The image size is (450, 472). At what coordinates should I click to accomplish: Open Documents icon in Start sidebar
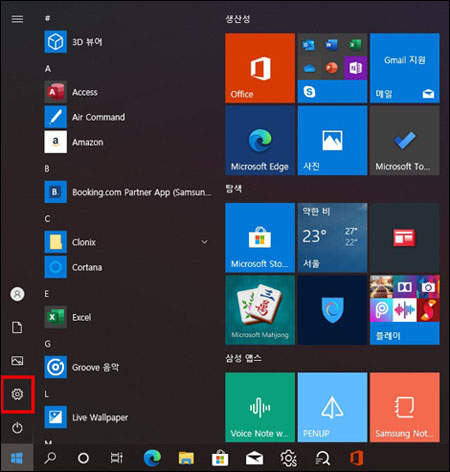tap(17, 327)
